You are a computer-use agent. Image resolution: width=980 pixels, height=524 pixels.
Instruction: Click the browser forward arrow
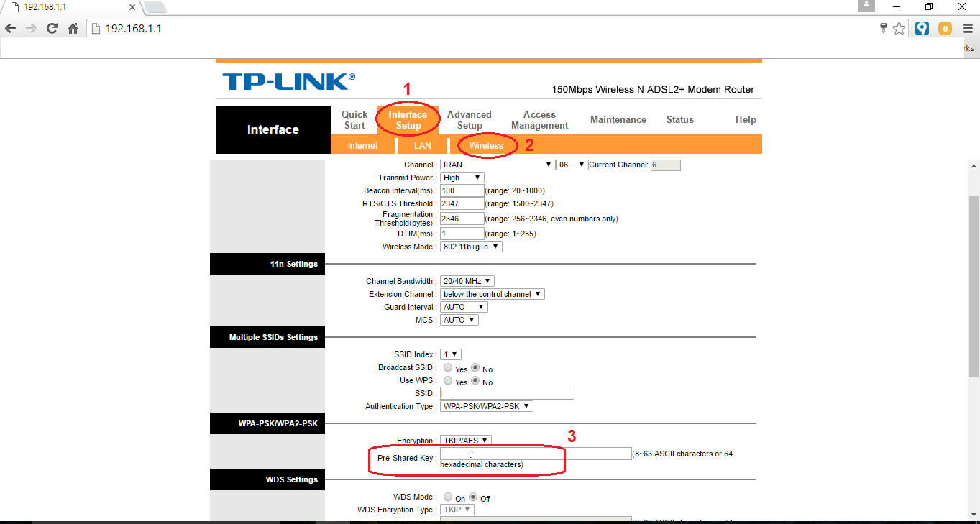click(31, 29)
